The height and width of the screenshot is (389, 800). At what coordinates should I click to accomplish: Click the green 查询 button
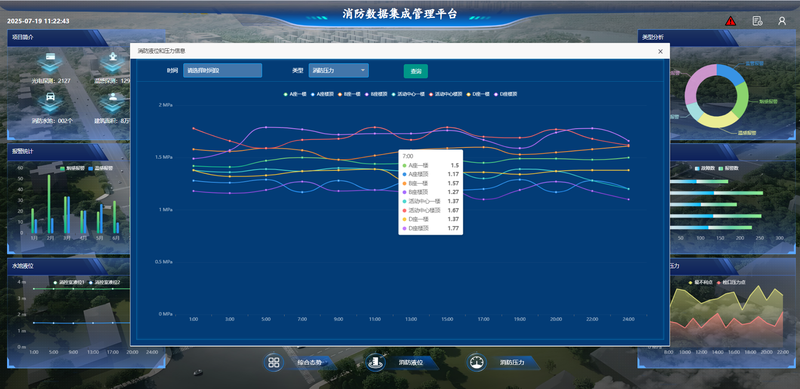[416, 71]
